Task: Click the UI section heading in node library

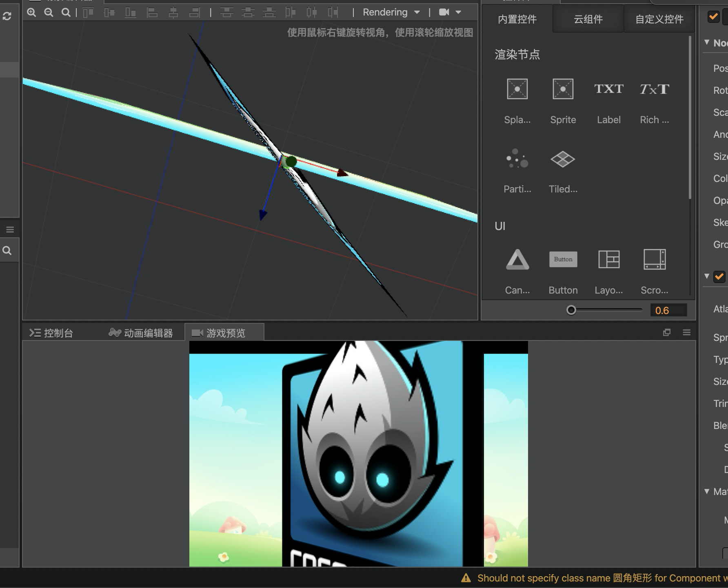Action: pos(500,226)
